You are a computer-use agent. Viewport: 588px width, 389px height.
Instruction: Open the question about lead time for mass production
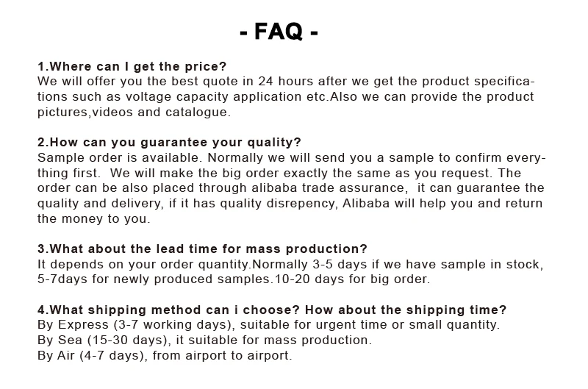pyautogui.click(x=202, y=249)
